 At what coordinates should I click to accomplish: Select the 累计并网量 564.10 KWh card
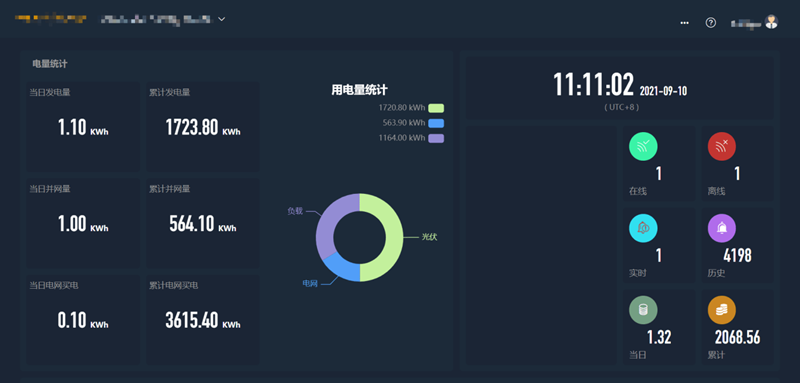click(x=203, y=223)
